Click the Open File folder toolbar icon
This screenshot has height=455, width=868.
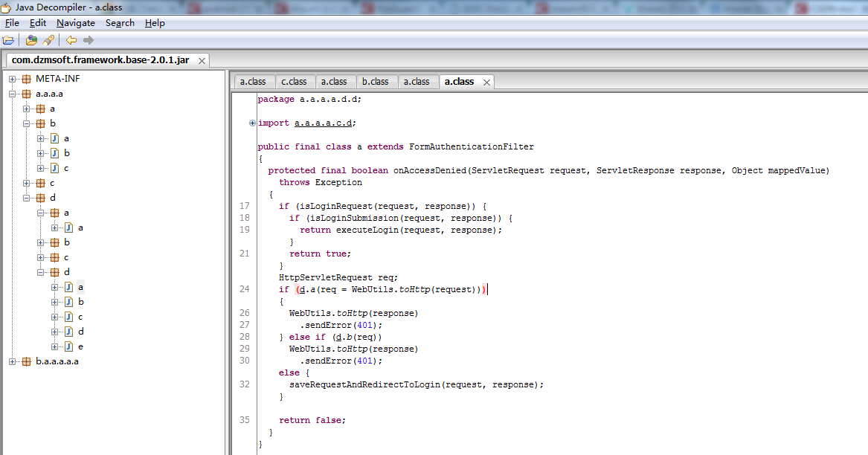8,40
